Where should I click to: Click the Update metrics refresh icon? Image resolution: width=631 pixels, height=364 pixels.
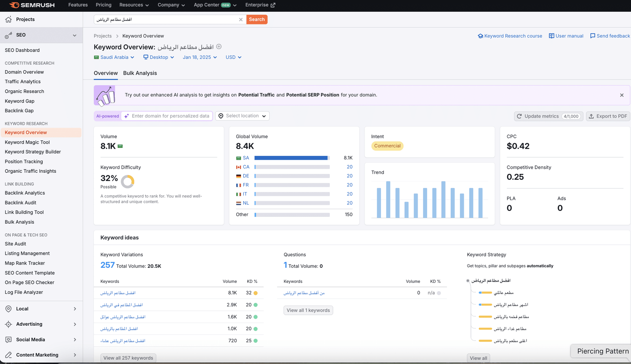tap(519, 116)
